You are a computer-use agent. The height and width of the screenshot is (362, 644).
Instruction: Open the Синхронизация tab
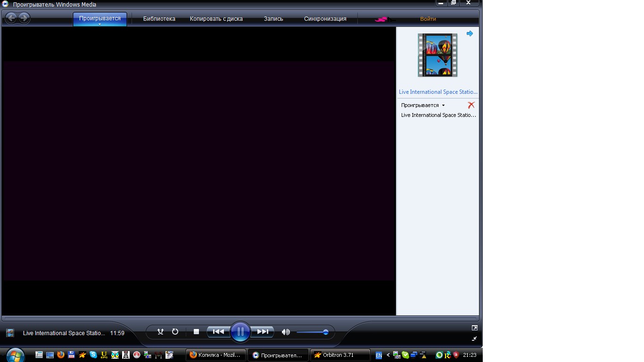click(x=325, y=19)
